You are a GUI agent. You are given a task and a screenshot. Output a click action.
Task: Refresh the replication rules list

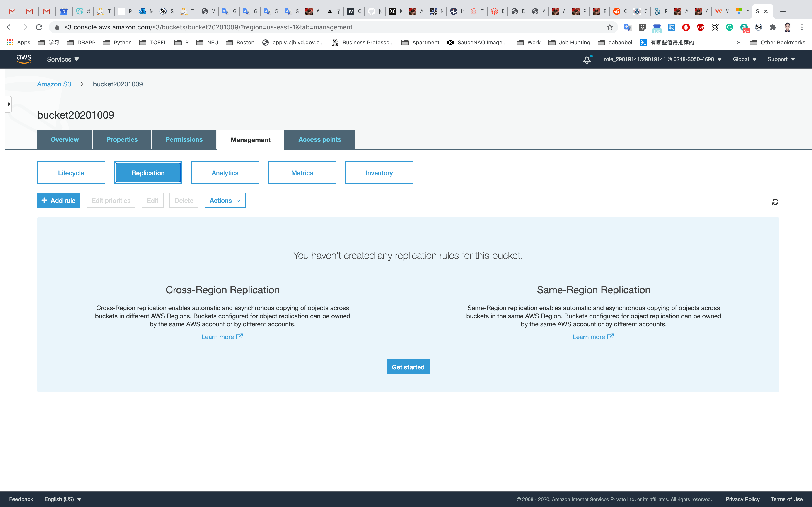coord(775,202)
